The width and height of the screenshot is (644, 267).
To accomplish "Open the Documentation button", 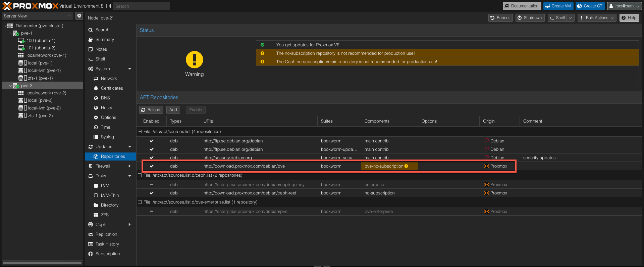I will click(522, 6).
